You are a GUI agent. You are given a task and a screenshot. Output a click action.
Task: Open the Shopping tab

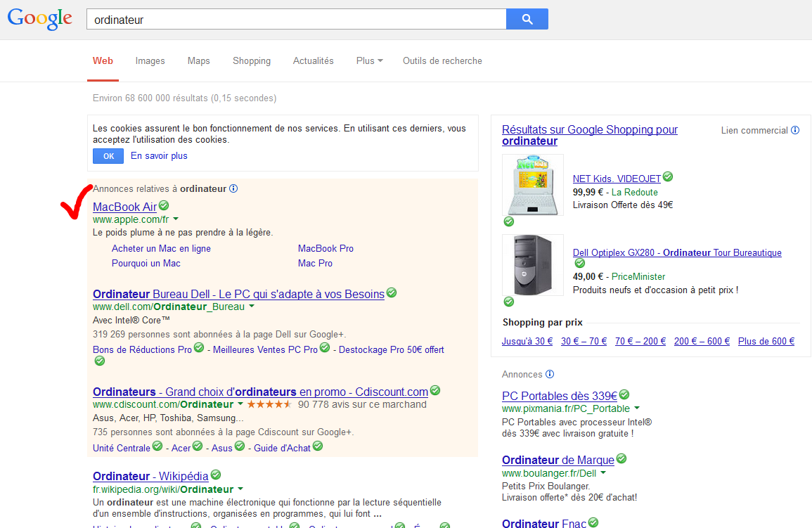(252, 61)
